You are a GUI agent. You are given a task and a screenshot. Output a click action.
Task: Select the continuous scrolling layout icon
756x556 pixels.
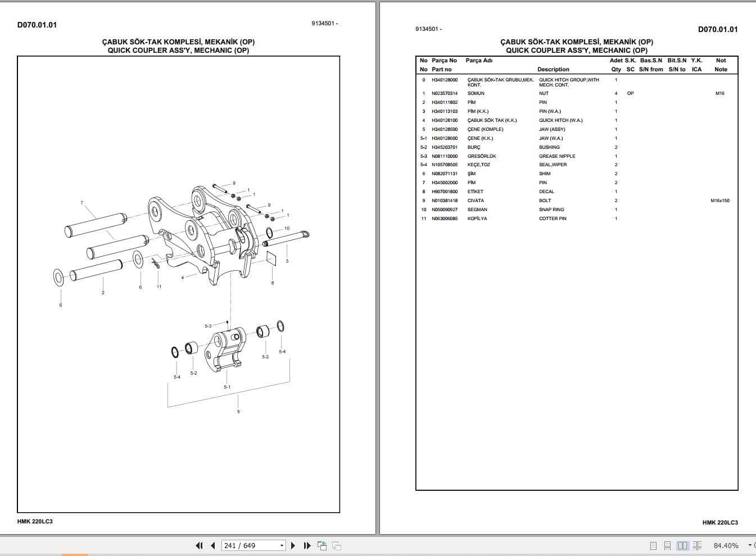point(667,545)
